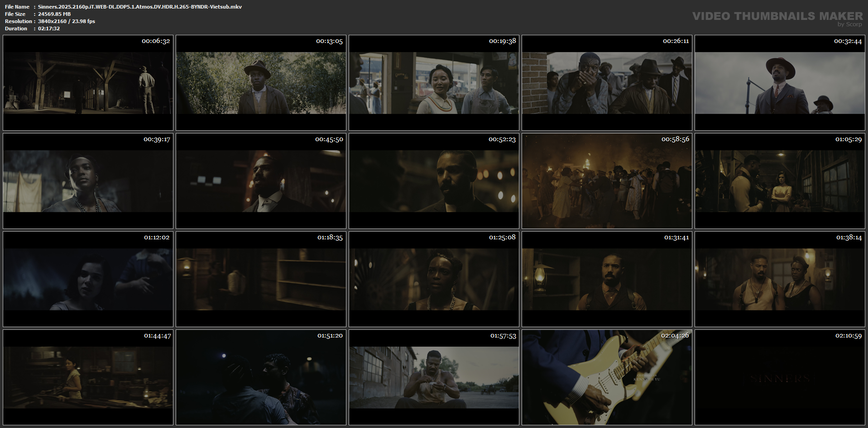Choose the thumbnail at timestamp 01:38:14
The width and height of the screenshot is (868, 428).
(780, 279)
